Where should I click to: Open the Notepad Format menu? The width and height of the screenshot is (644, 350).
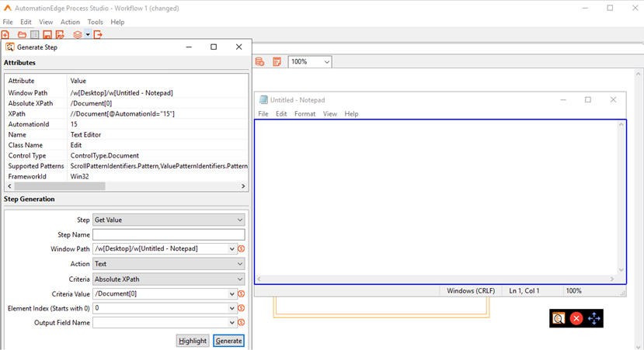(x=305, y=113)
